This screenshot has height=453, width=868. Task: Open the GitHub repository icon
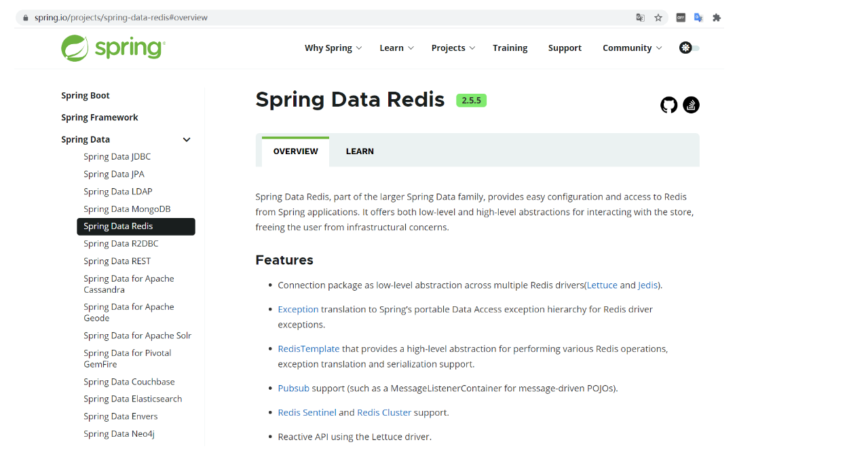pos(668,105)
